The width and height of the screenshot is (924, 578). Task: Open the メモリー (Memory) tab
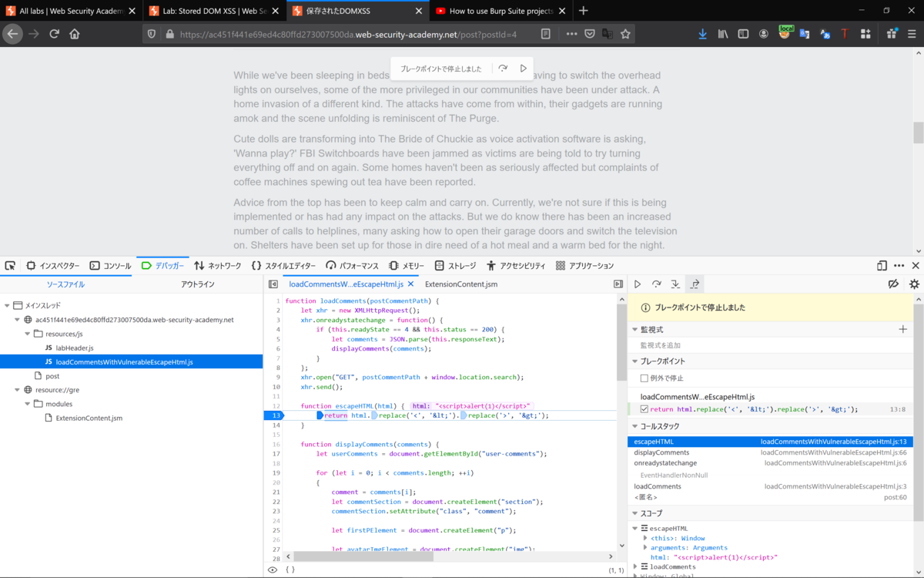pyautogui.click(x=407, y=266)
